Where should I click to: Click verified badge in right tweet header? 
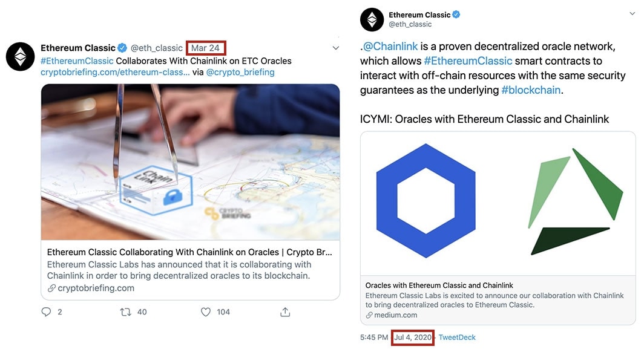[456, 15]
